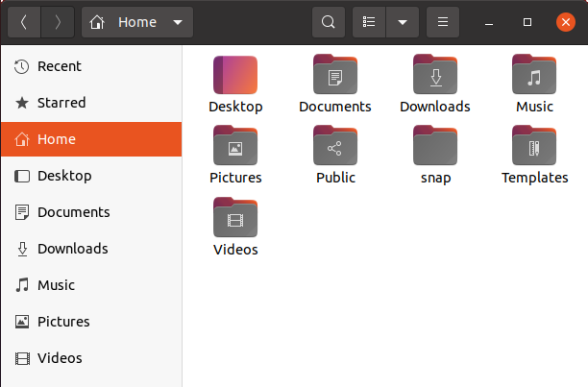
Task: Select Downloads in the sidebar
Action: pyautogui.click(x=73, y=249)
